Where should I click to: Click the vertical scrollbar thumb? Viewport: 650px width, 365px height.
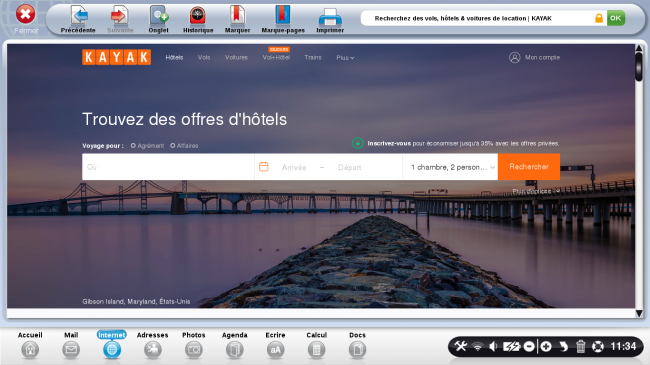click(x=639, y=67)
